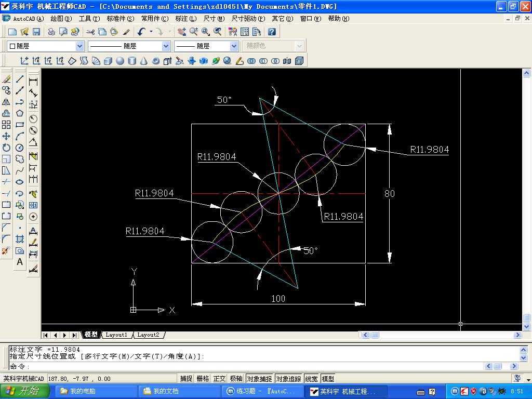Image resolution: width=532 pixels, height=399 pixels.
Task: Click the Help question mark icon
Action: (271, 32)
